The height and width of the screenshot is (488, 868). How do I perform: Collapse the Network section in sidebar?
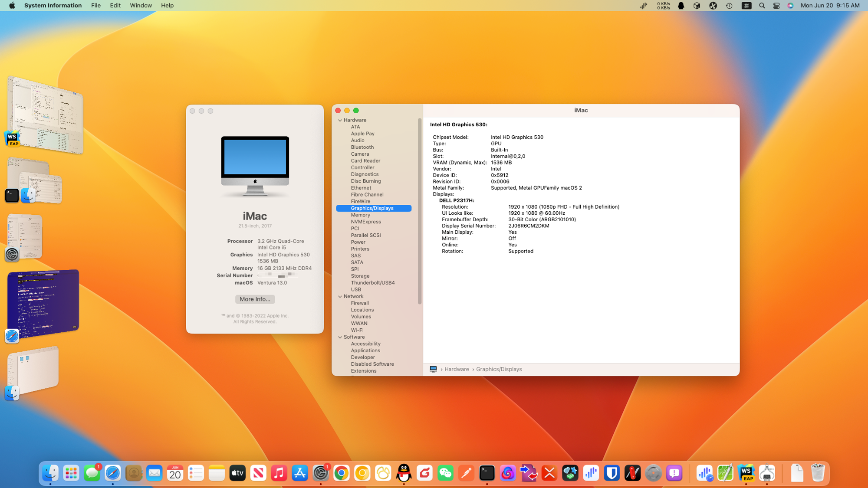pos(340,296)
